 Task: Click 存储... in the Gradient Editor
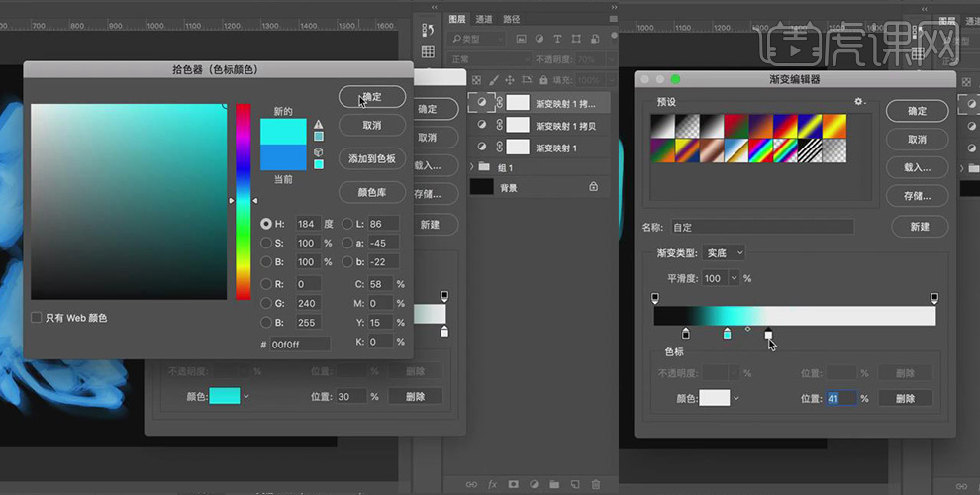(917, 196)
